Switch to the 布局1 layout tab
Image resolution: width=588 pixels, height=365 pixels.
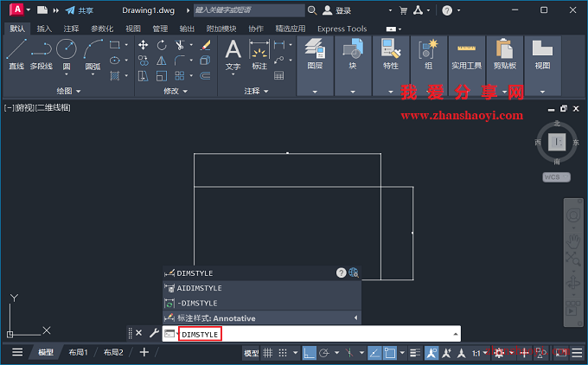point(78,352)
